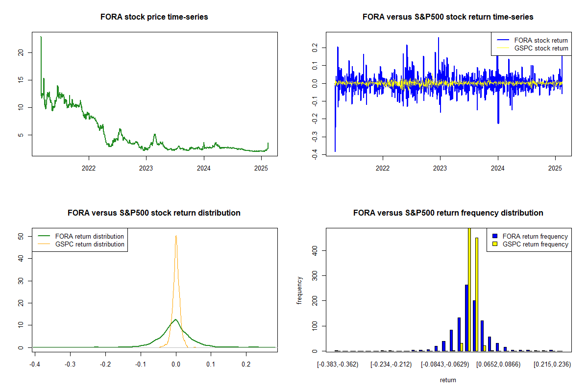Click the 0.0 tick on distribution x-axis

click(x=176, y=364)
